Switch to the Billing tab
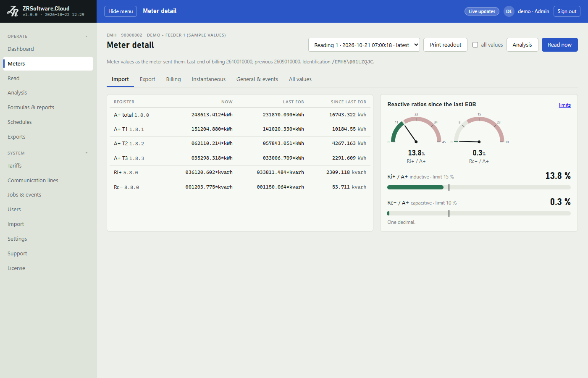This screenshot has height=378, width=588. [173, 79]
